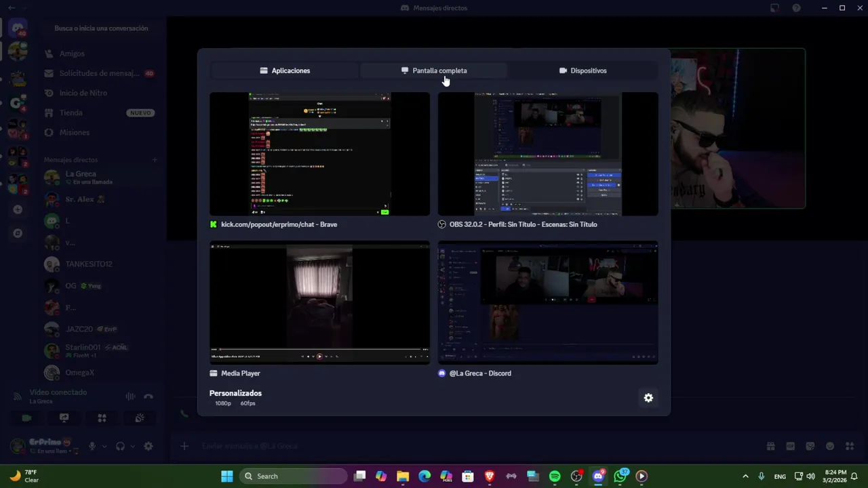The width and height of the screenshot is (868, 488).
Task: Click the Enviar mensaje a @La Greca field
Action: coord(475,446)
